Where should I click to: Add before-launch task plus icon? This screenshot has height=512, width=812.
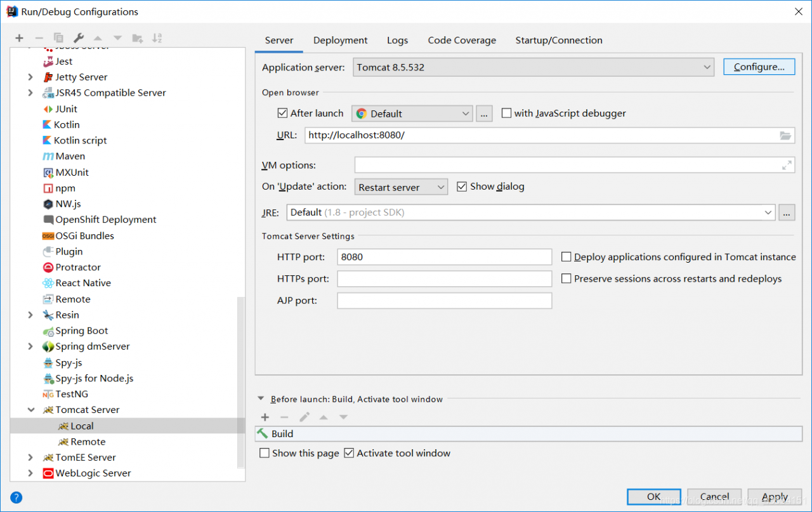[265, 417]
